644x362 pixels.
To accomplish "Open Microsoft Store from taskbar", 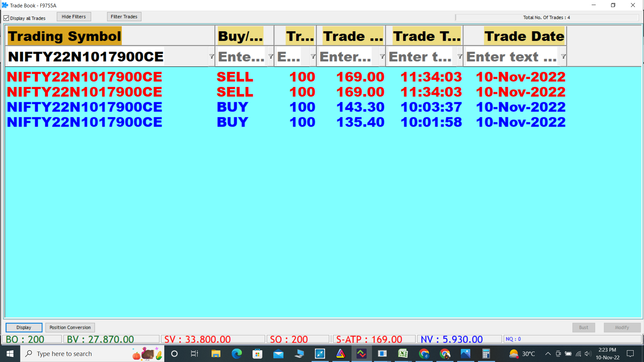I will 257,354.
